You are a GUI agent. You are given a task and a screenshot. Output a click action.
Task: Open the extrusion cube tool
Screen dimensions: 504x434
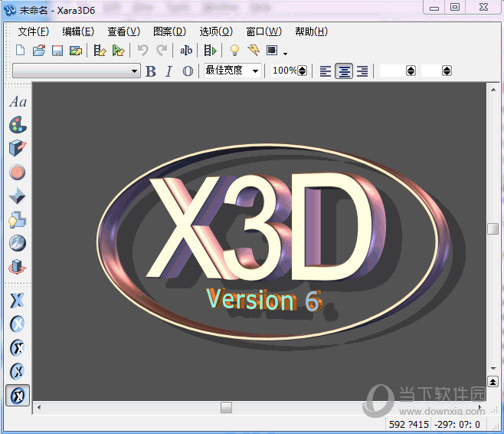[18, 148]
